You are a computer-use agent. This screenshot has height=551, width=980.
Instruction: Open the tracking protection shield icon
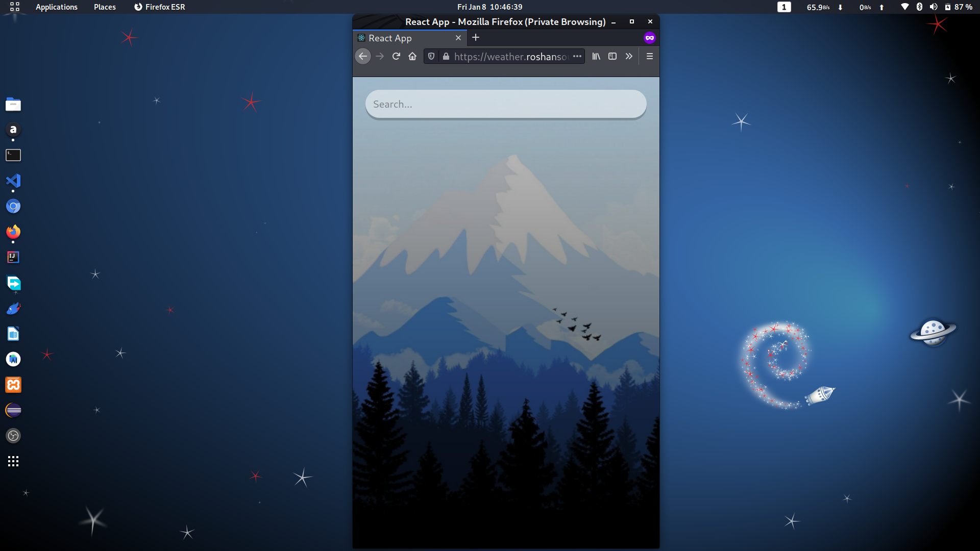(431, 57)
